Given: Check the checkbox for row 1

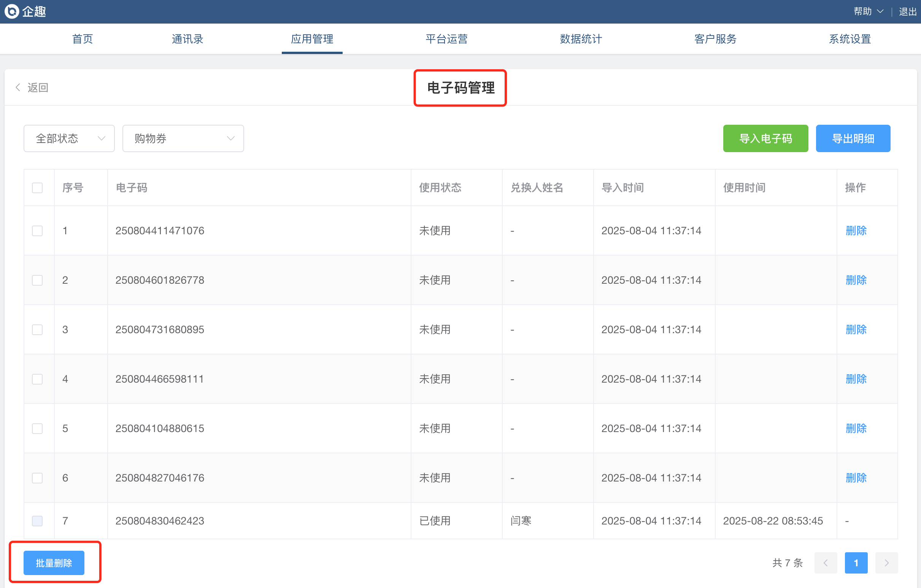Looking at the screenshot, I should click(37, 231).
